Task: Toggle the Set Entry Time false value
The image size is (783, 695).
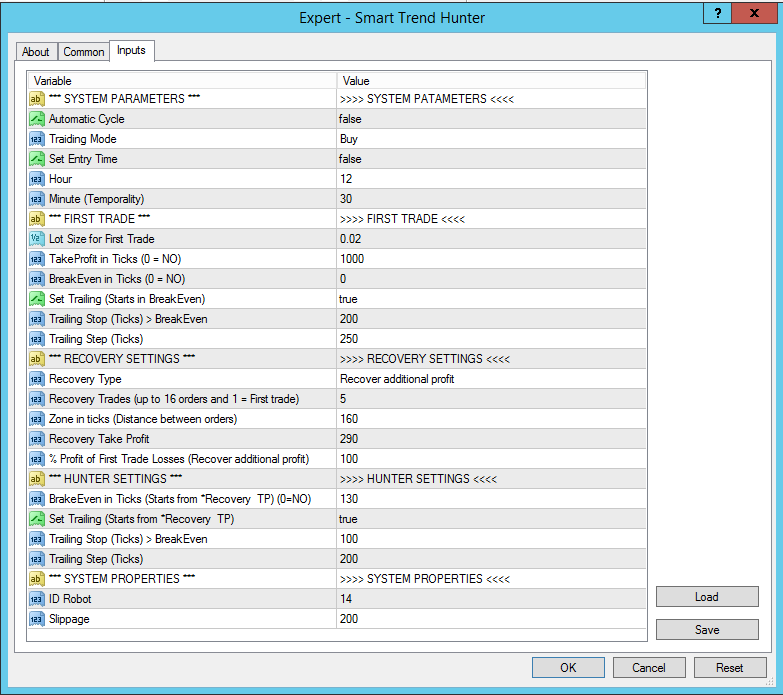Action: click(490, 159)
